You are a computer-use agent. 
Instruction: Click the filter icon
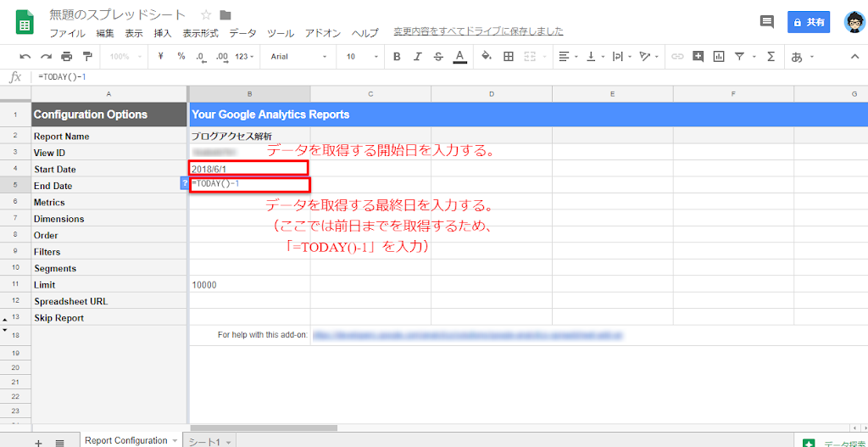coord(739,57)
